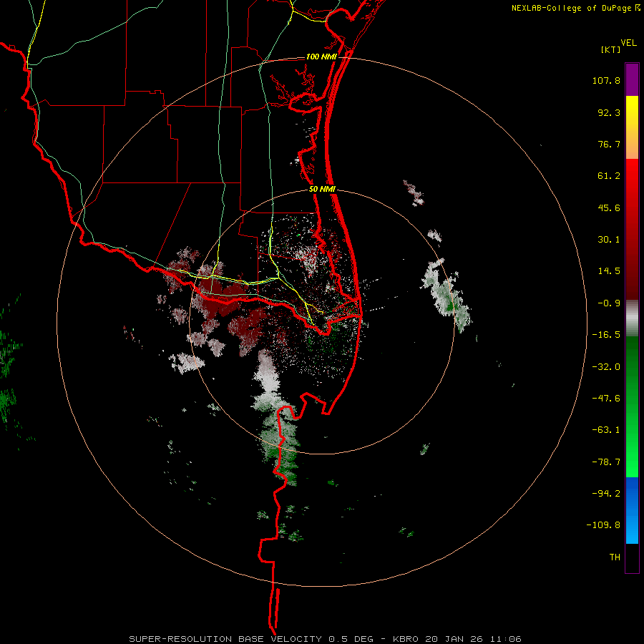Image resolution: width=644 pixels, height=644 pixels.
Task: Click the blue segment of color bar
Action: point(632,510)
